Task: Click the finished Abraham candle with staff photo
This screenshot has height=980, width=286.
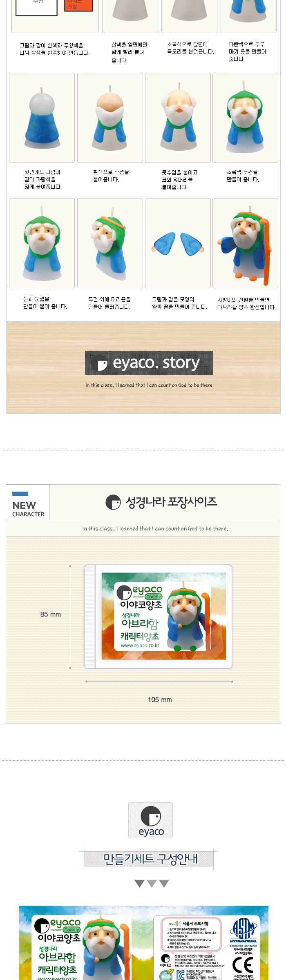Action: pos(245,243)
